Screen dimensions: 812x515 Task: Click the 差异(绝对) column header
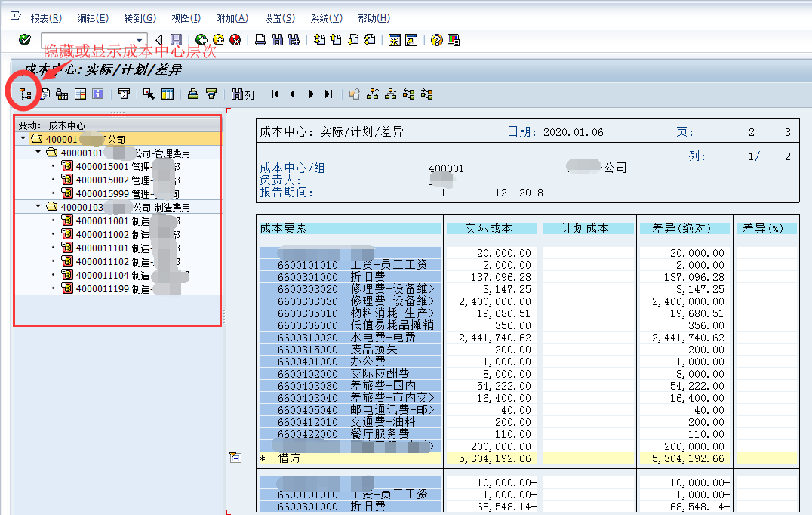[x=684, y=229]
